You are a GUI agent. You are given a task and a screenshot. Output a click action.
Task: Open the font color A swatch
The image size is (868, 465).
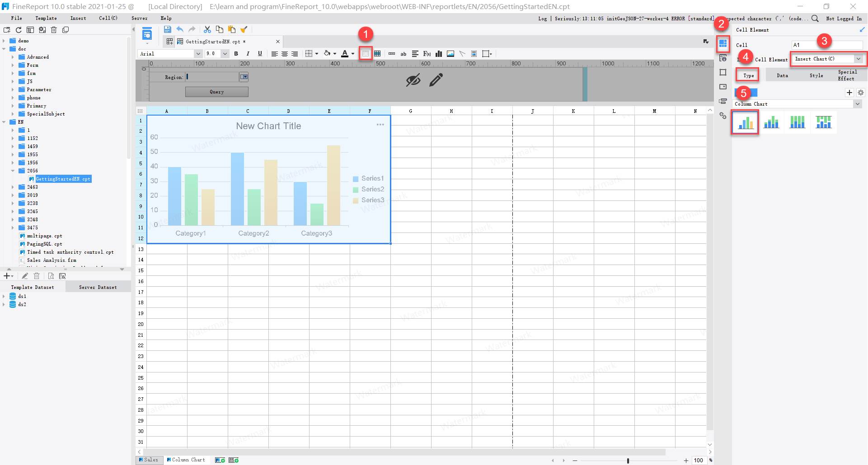pos(345,54)
